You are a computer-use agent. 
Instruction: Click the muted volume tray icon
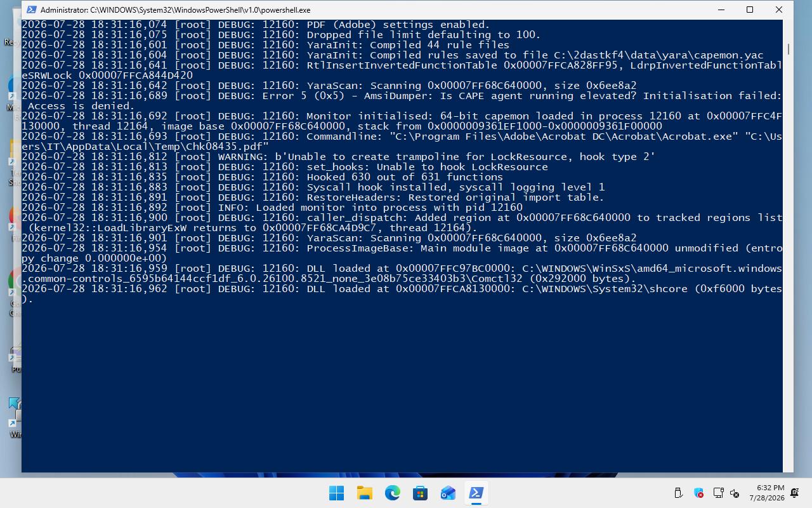coord(735,493)
